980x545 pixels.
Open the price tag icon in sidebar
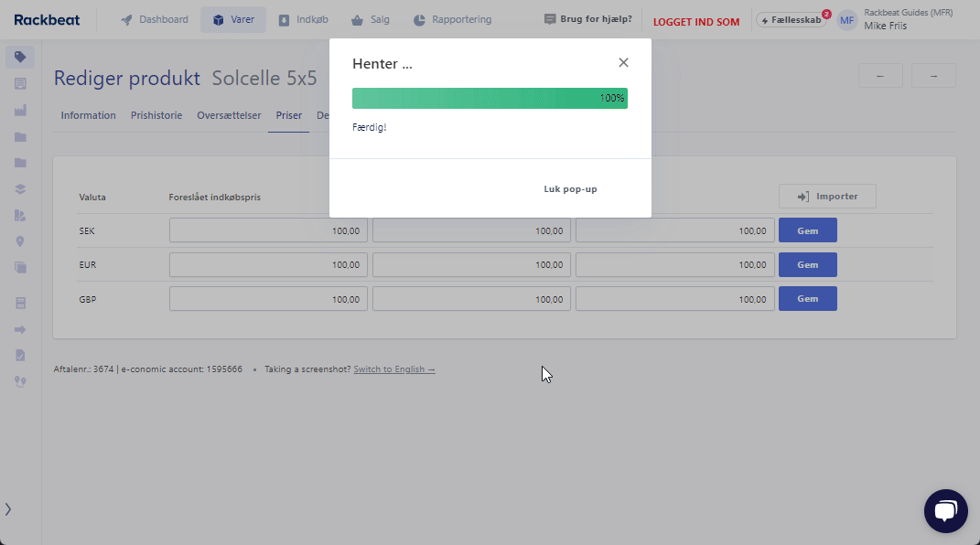20,58
